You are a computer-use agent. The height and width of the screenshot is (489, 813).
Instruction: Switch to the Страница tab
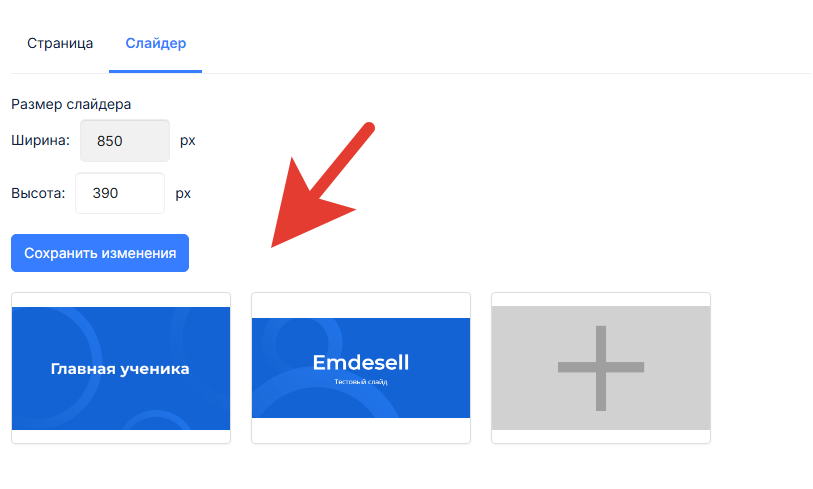(60, 43)
